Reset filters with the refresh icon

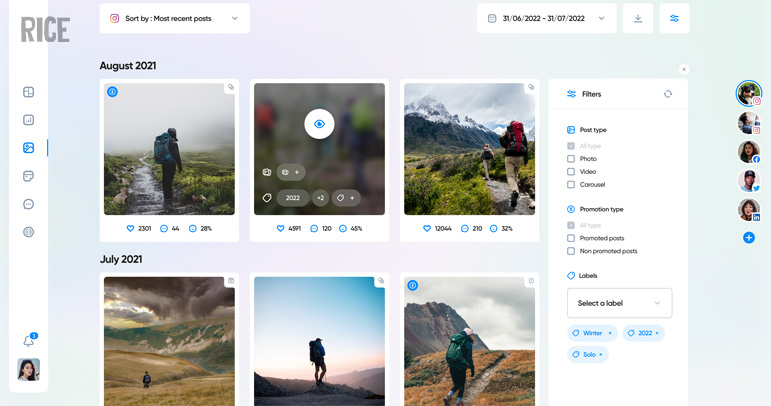[668, 94]
